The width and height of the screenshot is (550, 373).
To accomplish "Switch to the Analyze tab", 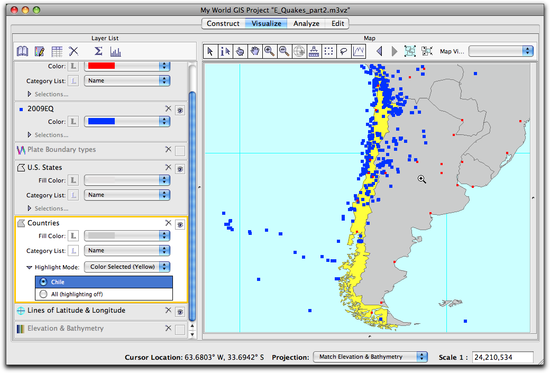I will [x=306, y=24].
